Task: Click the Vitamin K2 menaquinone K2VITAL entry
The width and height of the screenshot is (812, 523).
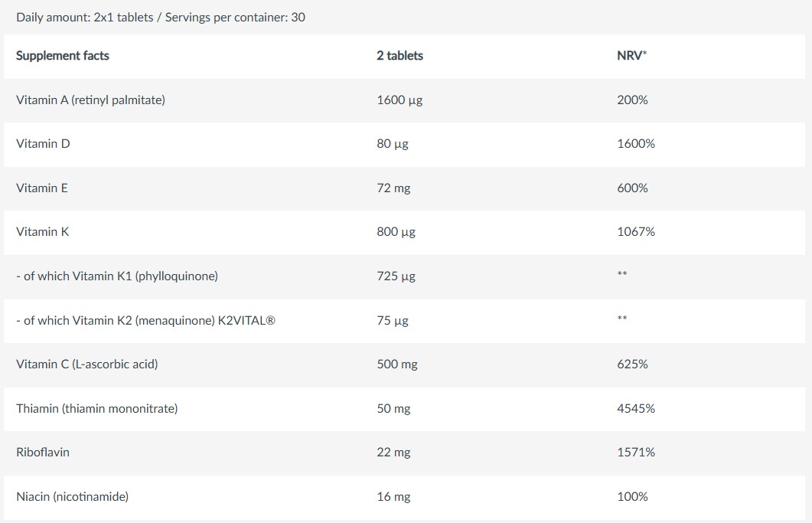Action: tap(145, 320)
